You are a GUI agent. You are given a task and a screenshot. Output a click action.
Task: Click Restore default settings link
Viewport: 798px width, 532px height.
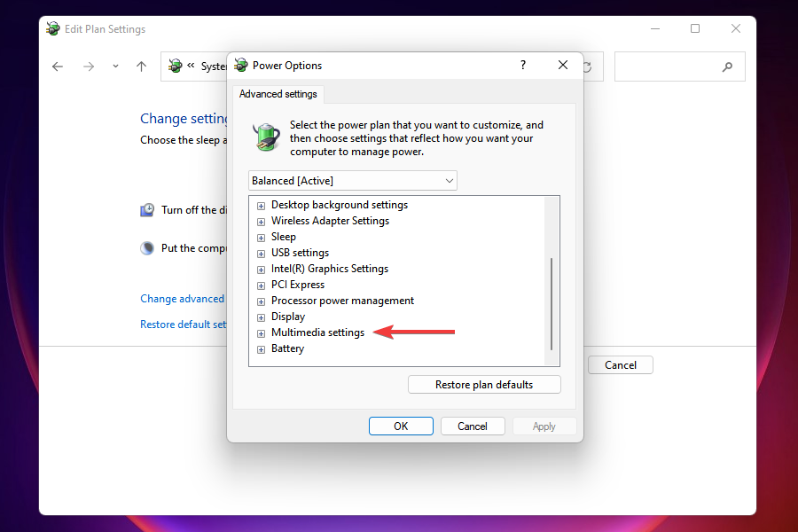coord(184,325)
